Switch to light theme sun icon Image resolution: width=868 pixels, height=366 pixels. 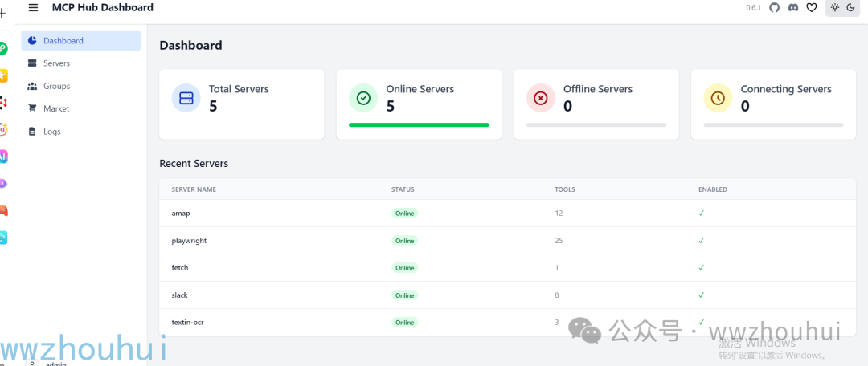point(834,8)
